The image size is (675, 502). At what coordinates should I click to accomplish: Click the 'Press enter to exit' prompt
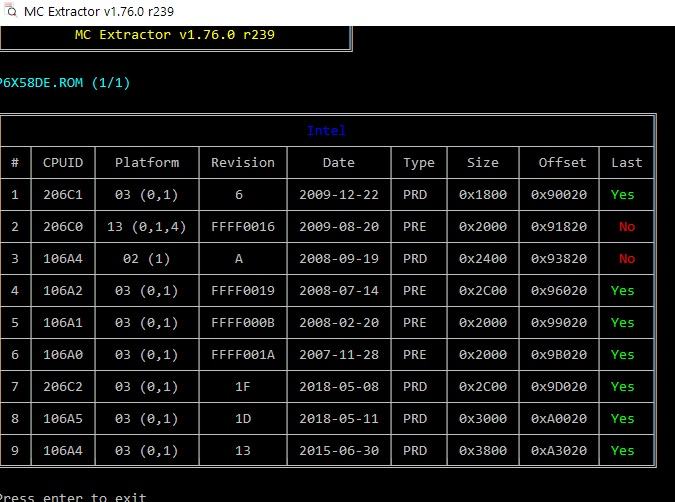pyautogui.click(x=72, y=497)
